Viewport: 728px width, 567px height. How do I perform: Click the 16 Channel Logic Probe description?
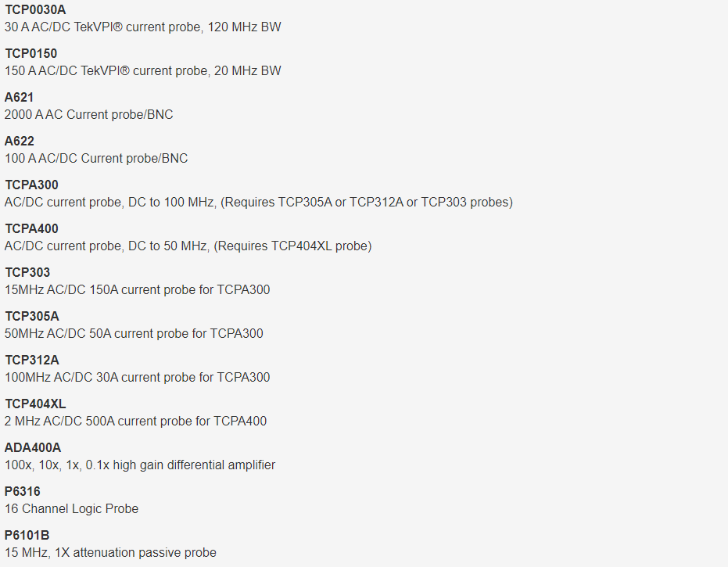click(71, 509)
